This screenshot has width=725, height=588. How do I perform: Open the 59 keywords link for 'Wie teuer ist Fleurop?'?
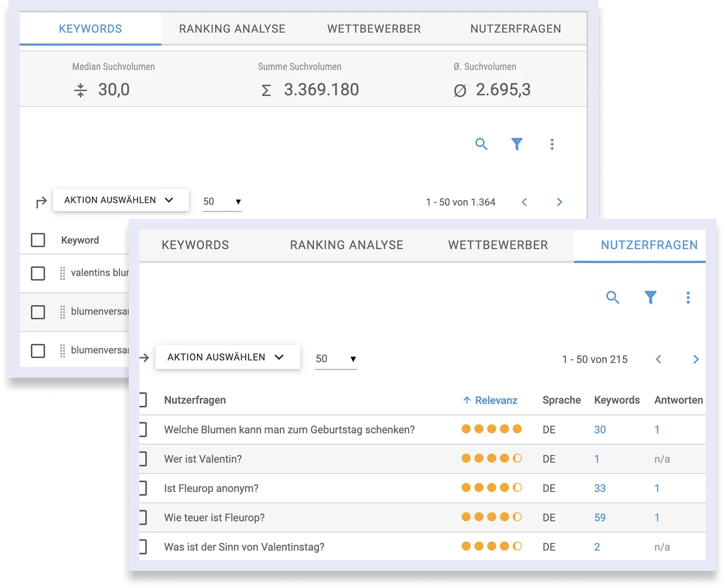pos(600,518)
